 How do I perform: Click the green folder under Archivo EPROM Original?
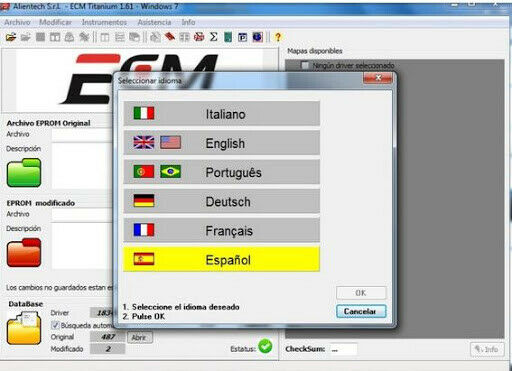(24, 173)
